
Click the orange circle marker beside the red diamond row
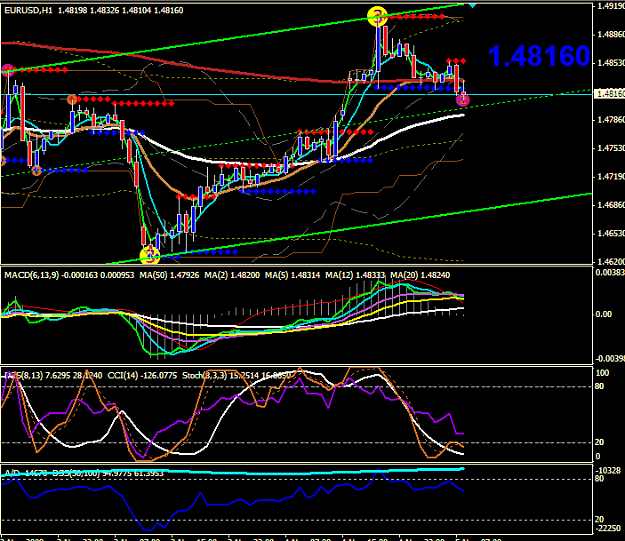point(72,99)
